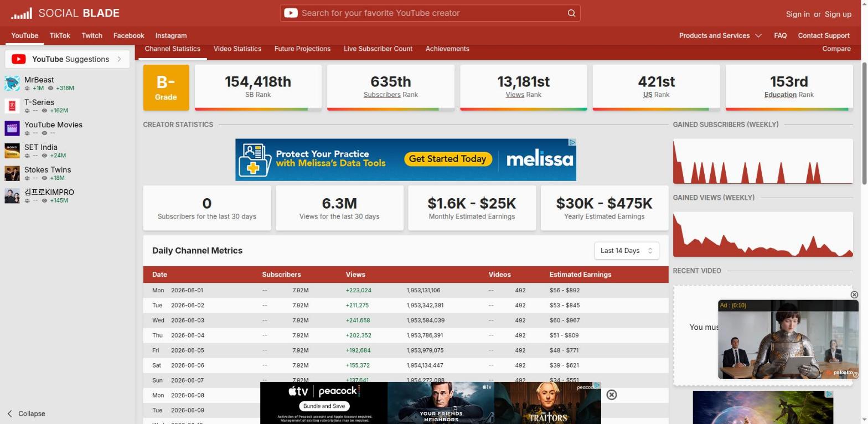Click the magnifying glass search icon
Screen dimensions: 868x424
[x=571, y=13]
